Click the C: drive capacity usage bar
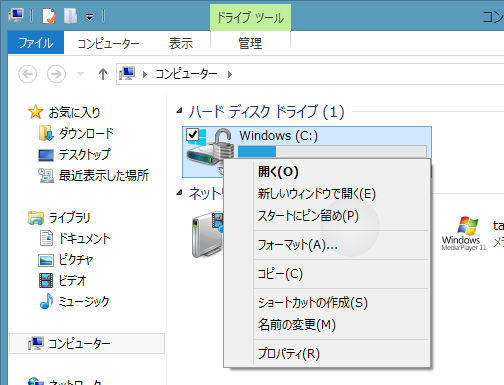This screenshot has height=385, width=504. (332, 151)
